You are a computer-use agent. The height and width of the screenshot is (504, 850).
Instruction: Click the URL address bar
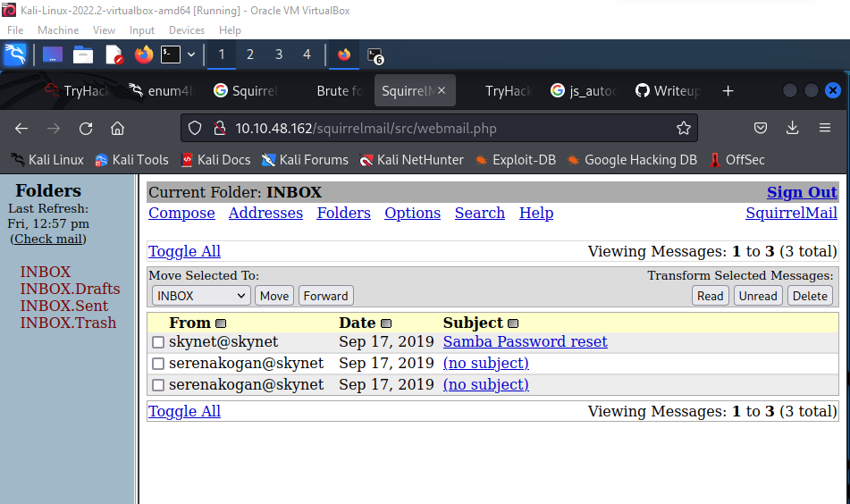pyautogui.click(x=439, y=129)
